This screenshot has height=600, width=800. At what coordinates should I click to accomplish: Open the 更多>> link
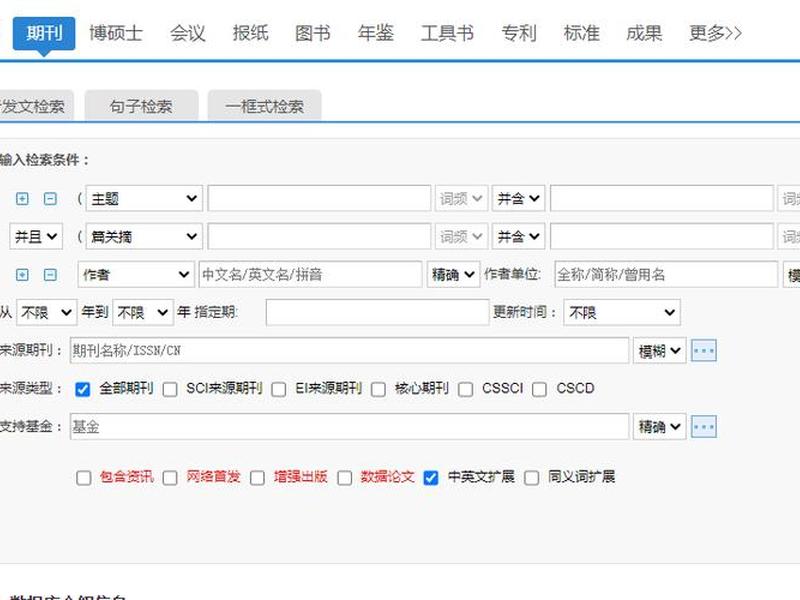(x=715, y=34)
